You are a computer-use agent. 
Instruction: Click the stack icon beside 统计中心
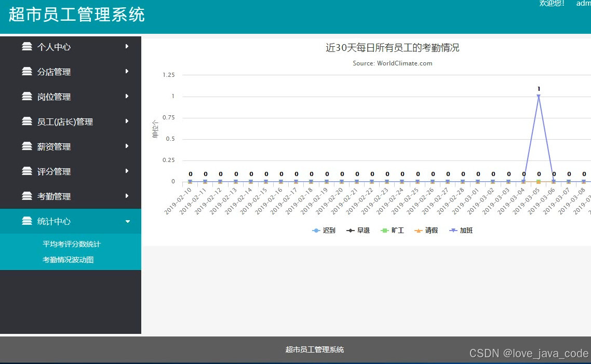tap(27, 221)
